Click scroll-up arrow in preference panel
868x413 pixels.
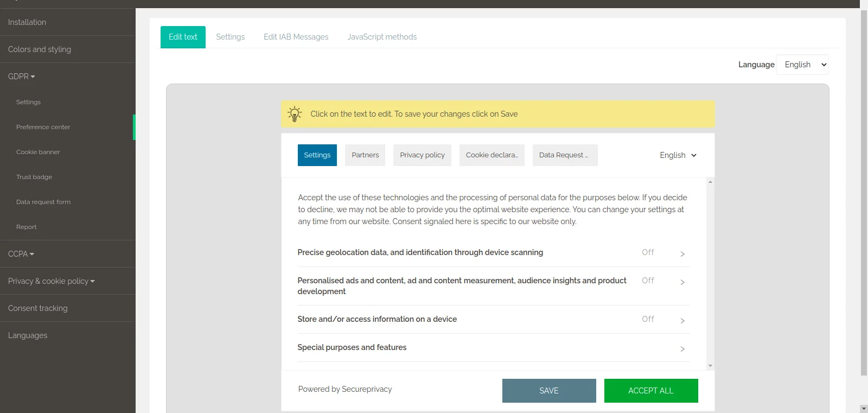tap(710, 182)
